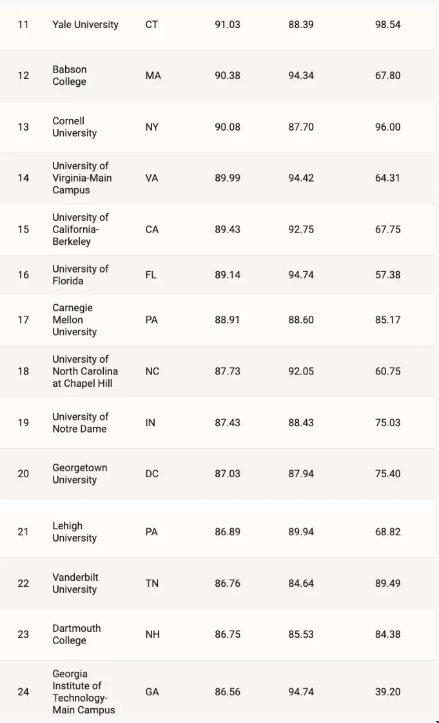Select Dartmouth College name
The width and height of the screenshot is (439, 723).
[x=76, y=634]
